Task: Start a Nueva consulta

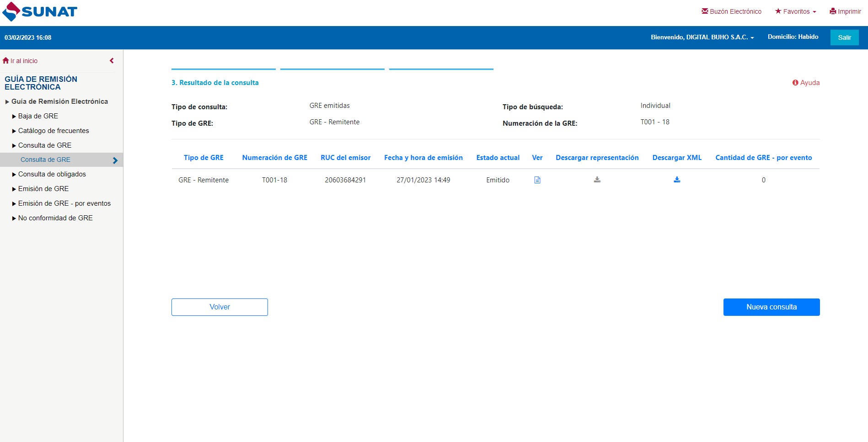Action: pyautogui.click(x=771, y=307)
